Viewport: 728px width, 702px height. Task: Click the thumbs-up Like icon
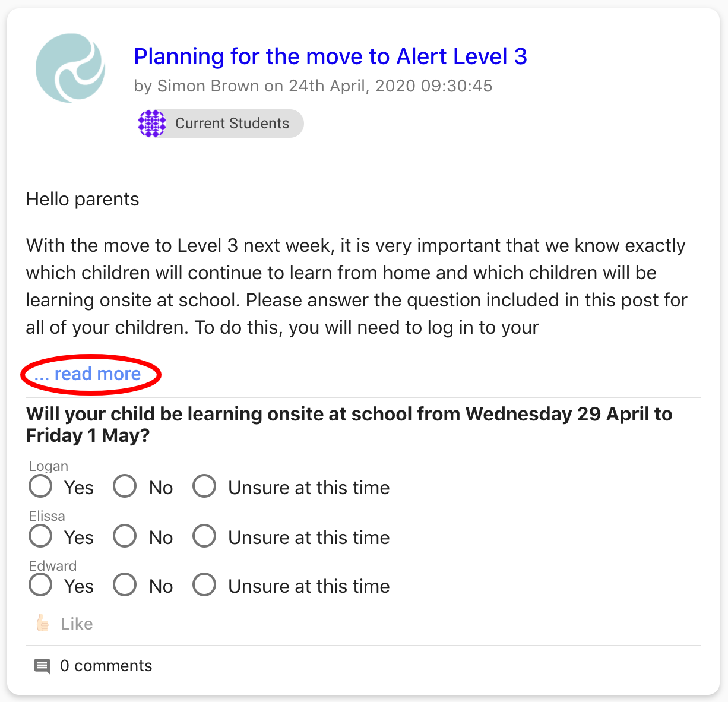tap(43, 623)
